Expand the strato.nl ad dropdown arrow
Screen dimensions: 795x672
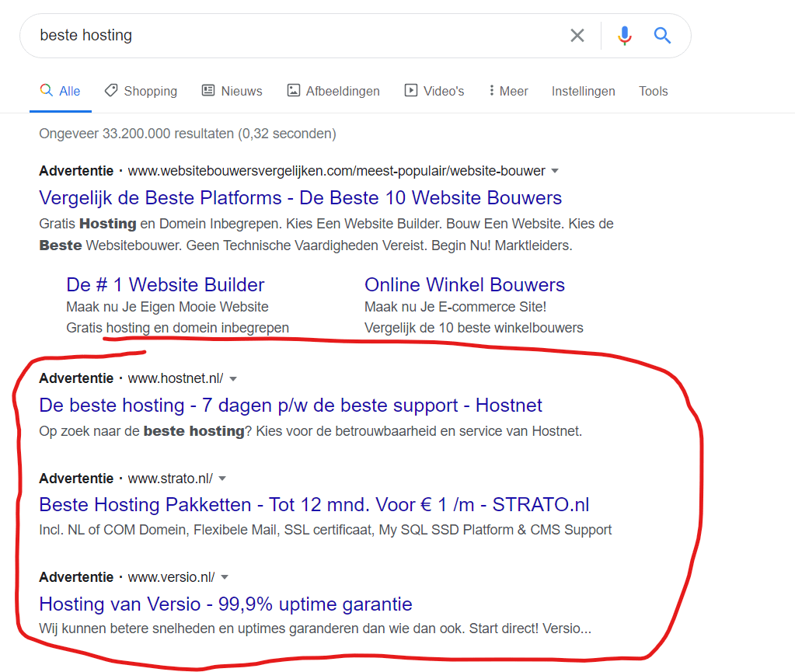(x=222, y=479)
